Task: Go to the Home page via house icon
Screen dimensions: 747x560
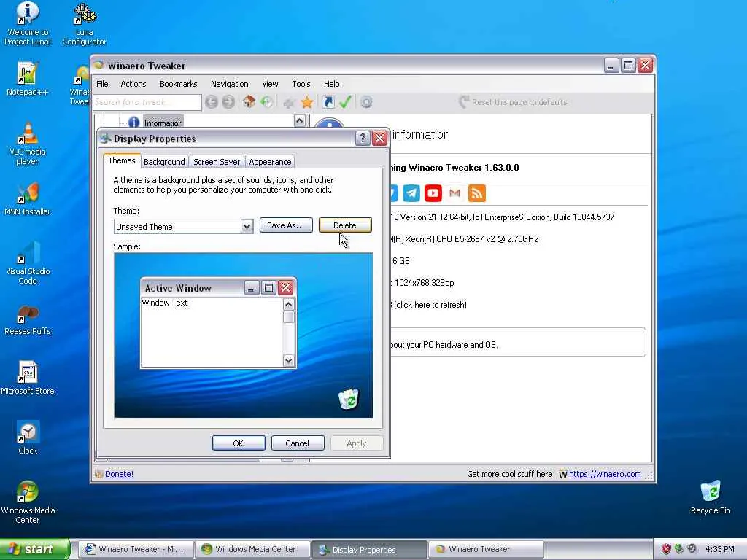Action: point(249,101)
